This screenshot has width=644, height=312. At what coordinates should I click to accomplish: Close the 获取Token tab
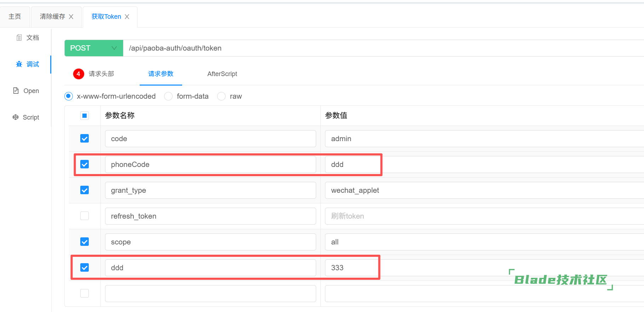[127, 17]
